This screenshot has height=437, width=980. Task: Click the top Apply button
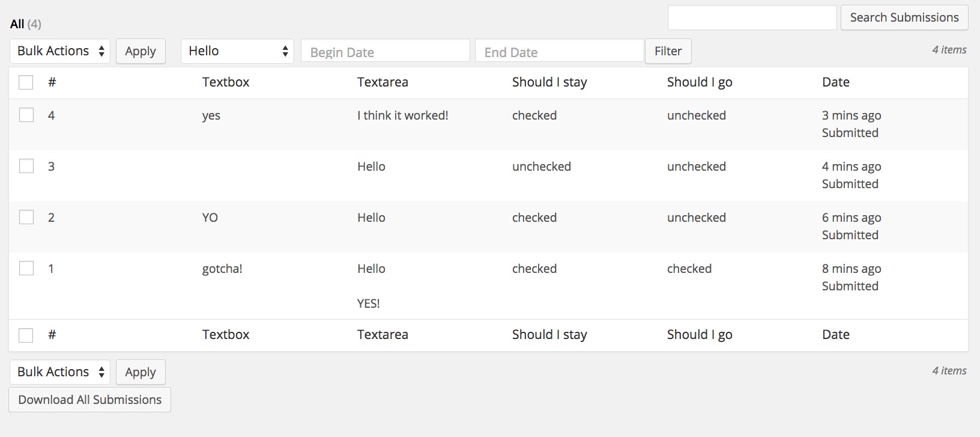click(141, 51)
